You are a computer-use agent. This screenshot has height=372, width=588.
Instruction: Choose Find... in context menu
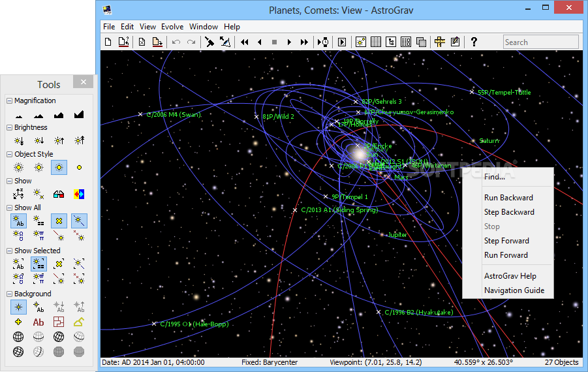[508, 177]
